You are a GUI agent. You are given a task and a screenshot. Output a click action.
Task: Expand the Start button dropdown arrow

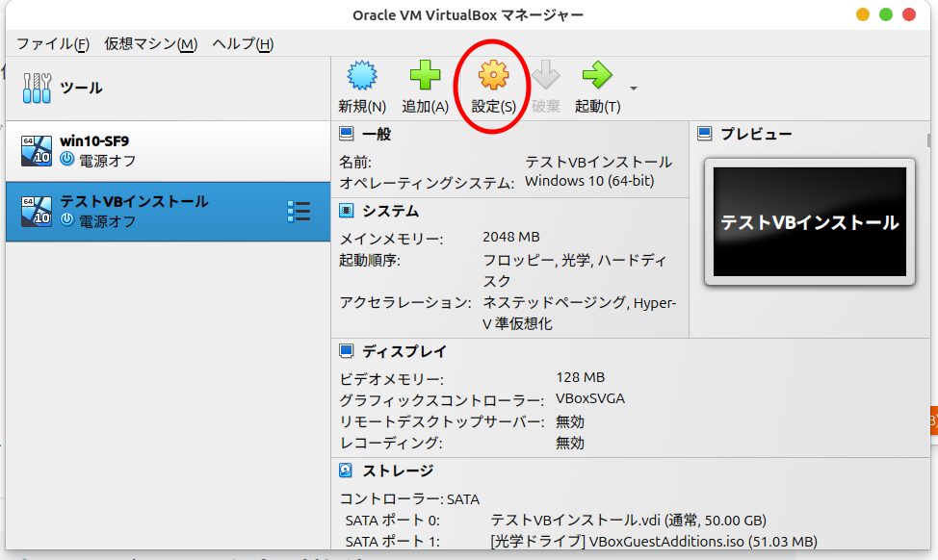point(634,89)
